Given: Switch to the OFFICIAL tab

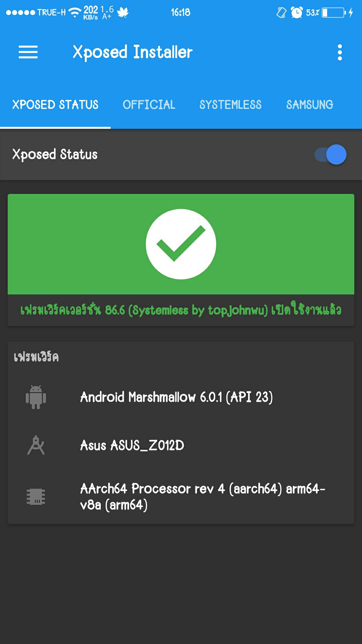Looking at the screenshot, I should point(149,105).
